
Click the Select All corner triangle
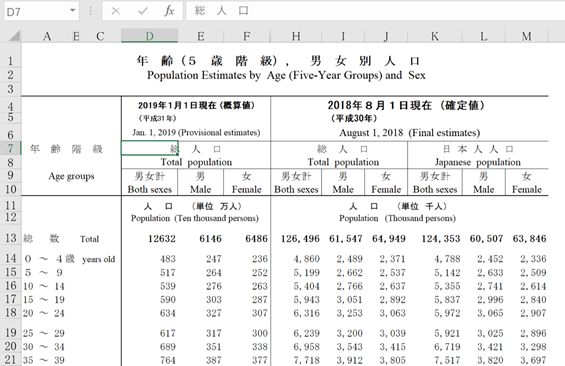pyautogui.click(x=14, y=36)
